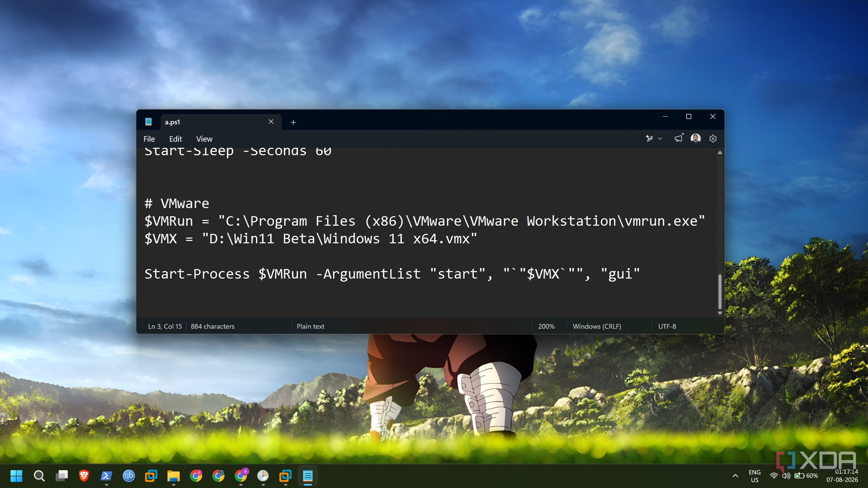This screenshot has width=868, height=488.
Task: Open the Edit menu
Action: pos(176,139)
